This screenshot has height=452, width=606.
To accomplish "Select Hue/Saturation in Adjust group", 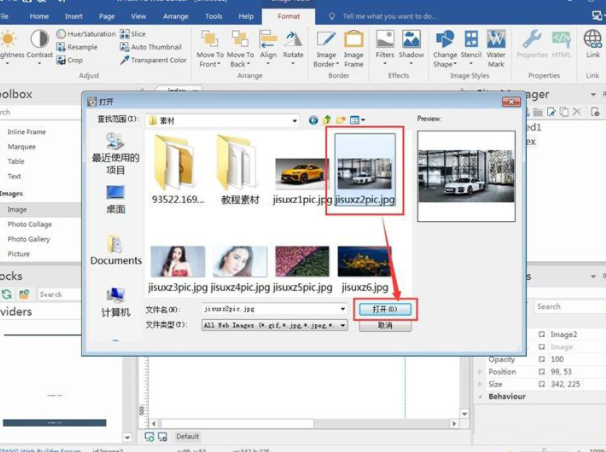I will 86,34.
